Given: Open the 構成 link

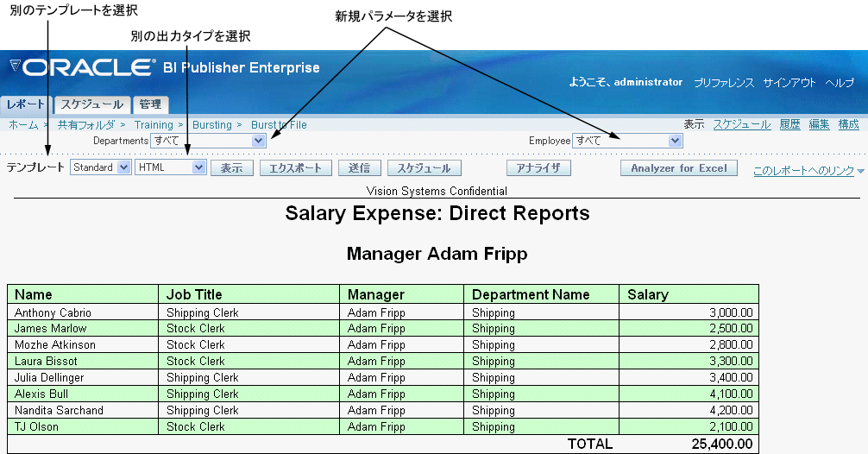Looking at the screenshot, I should click(849, 124).
